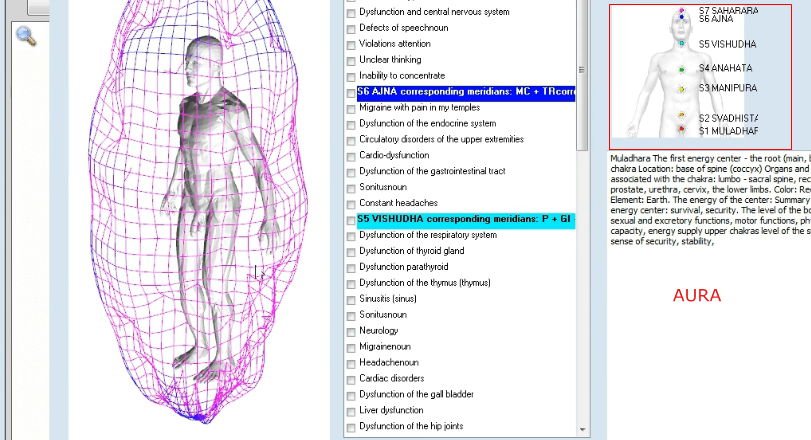
Task: Check the 'Cardiac disorders' checkbox
Action: 350,379
